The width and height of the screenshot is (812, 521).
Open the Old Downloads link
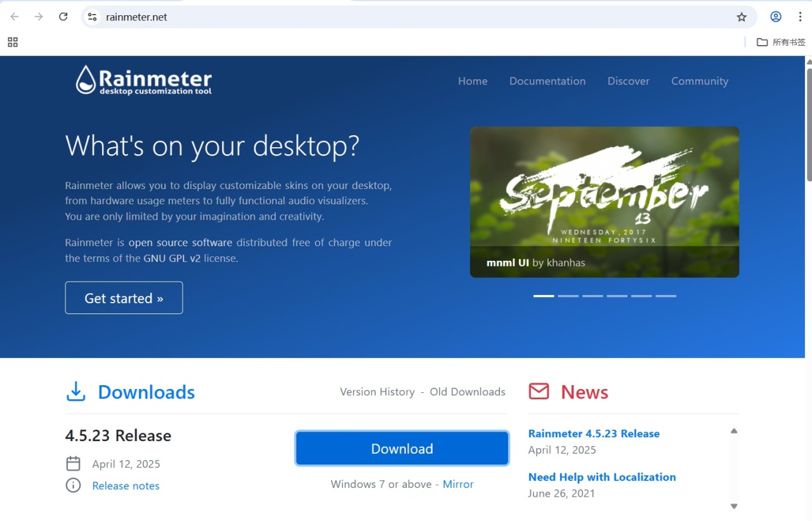468,392
